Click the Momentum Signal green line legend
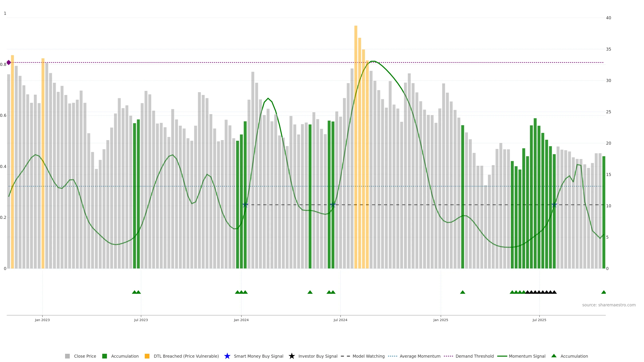Screen dimensions: 644x362 coord(502,356)
